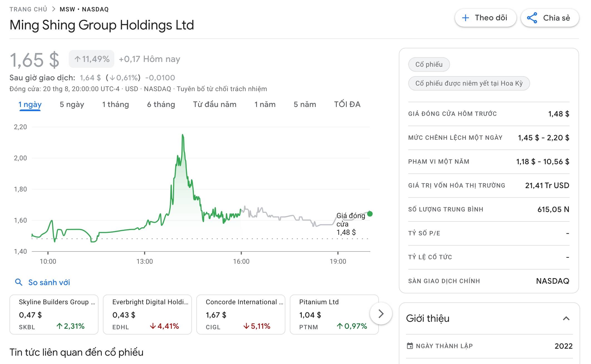Switch to the 5 năm chart tab
The image size is (591, 364).
pos(305,104)
